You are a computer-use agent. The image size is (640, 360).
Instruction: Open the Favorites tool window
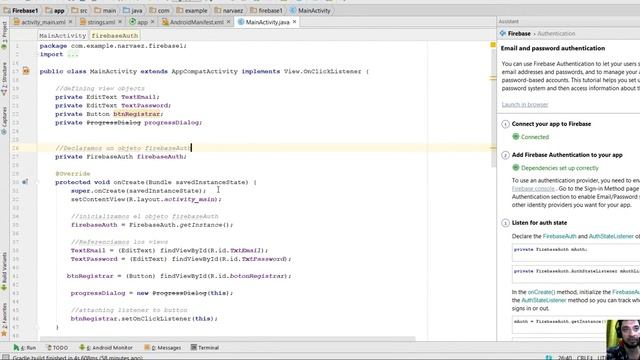[x=4, y=320]
